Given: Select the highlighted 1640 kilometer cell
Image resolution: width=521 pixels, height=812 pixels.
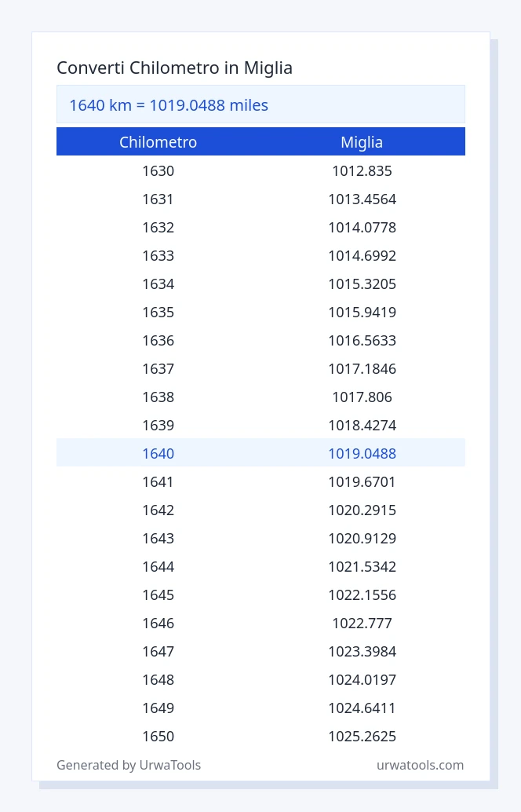Looking at the screenshot, I should [158, 453].
